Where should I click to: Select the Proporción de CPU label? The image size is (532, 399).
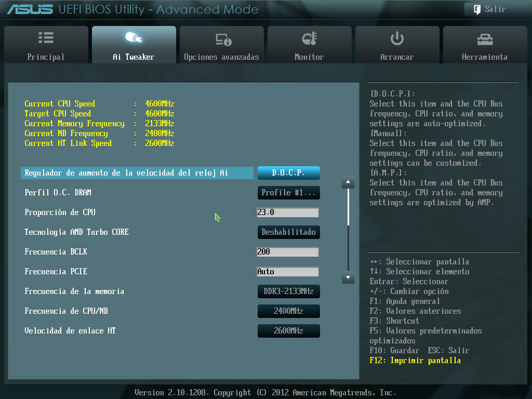(x=60, y=212)
